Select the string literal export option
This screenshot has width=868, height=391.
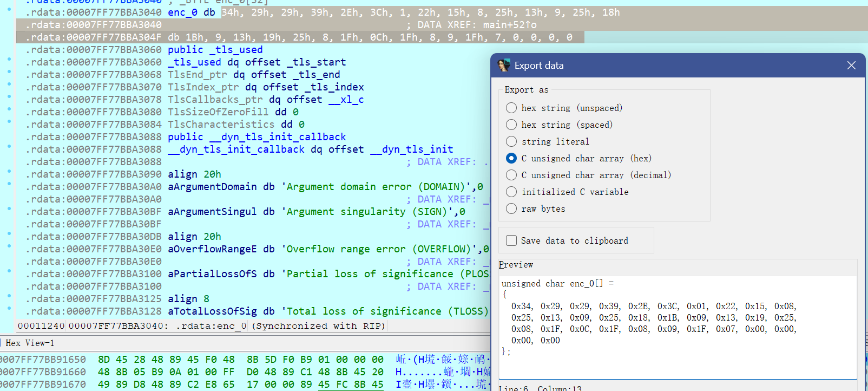coord(511,141)
